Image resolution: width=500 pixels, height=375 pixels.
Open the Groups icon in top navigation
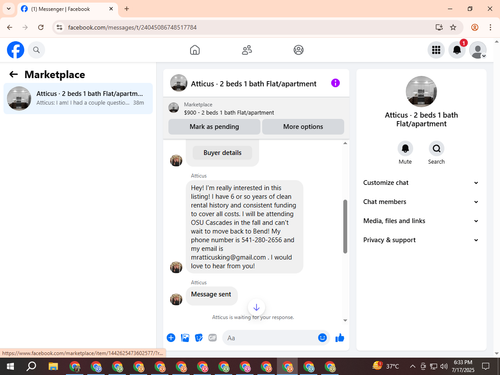click(x=298, y=50)
